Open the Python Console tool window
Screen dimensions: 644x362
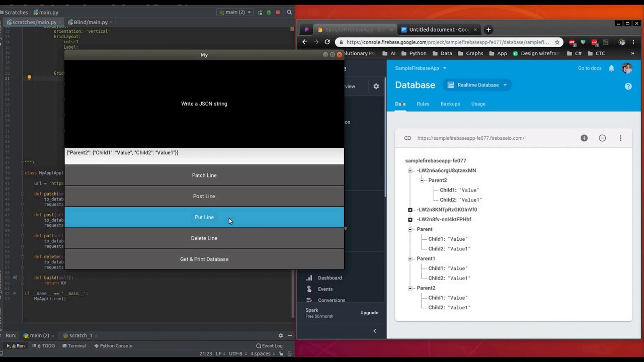113,346
